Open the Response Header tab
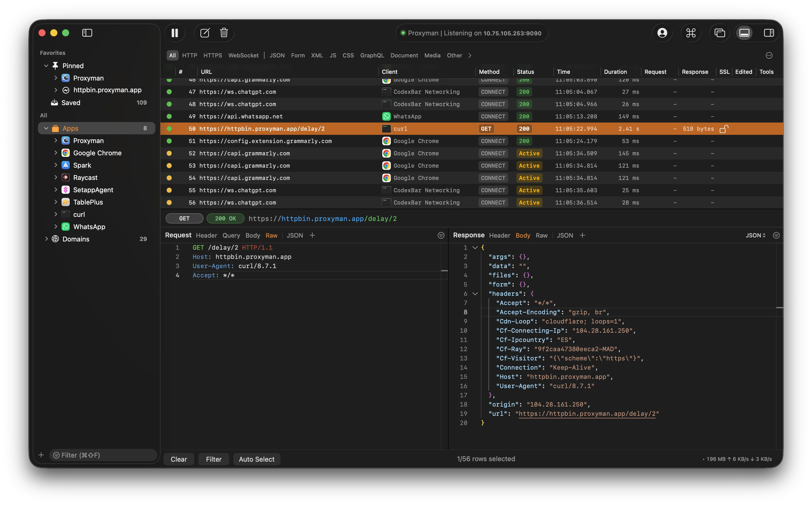 point(499,235)
